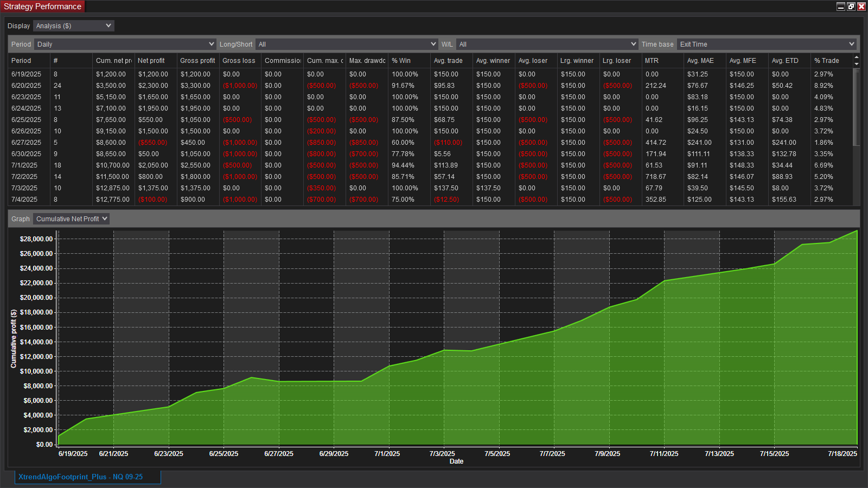Sort by the Period column header

pos(29,60)
